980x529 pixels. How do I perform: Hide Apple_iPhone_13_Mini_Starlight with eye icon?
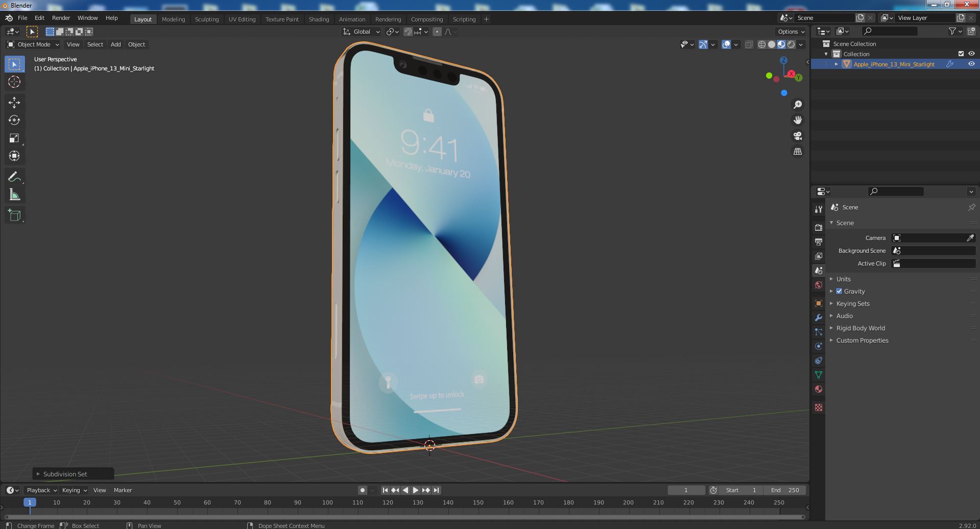pos(971,64)
